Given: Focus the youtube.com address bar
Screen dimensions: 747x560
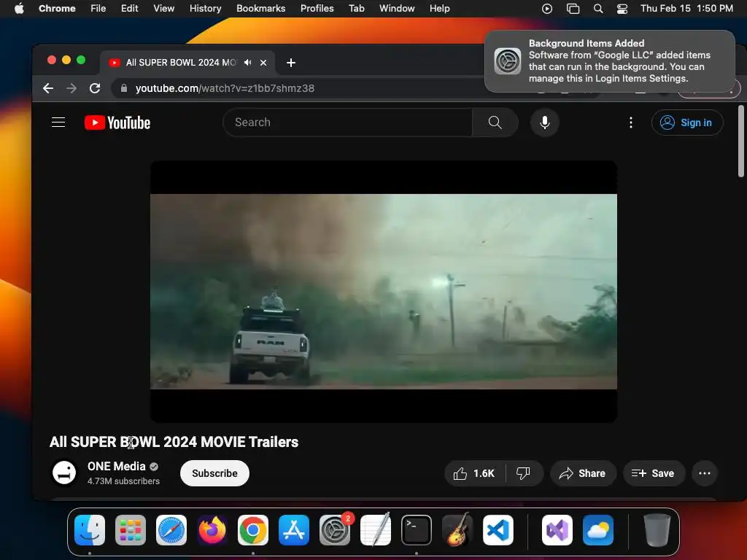Looking at the screenshot, I should pyautogui.click(x=305, y=88).
